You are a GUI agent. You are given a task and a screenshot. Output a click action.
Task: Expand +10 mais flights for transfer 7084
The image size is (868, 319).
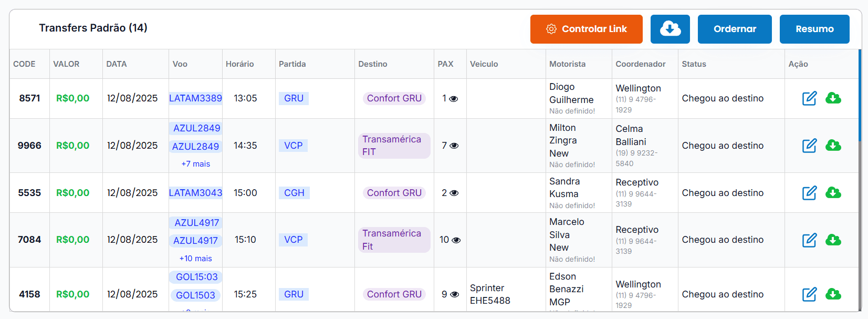(x=195, y=258)
